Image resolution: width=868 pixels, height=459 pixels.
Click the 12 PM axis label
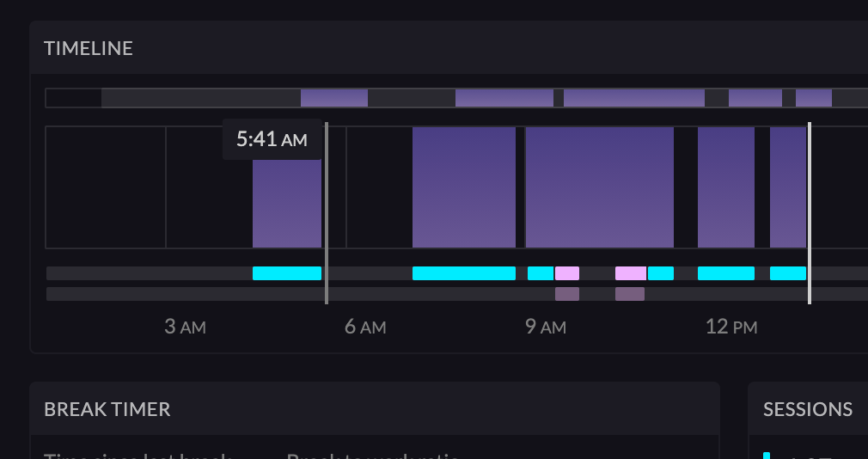731,327
